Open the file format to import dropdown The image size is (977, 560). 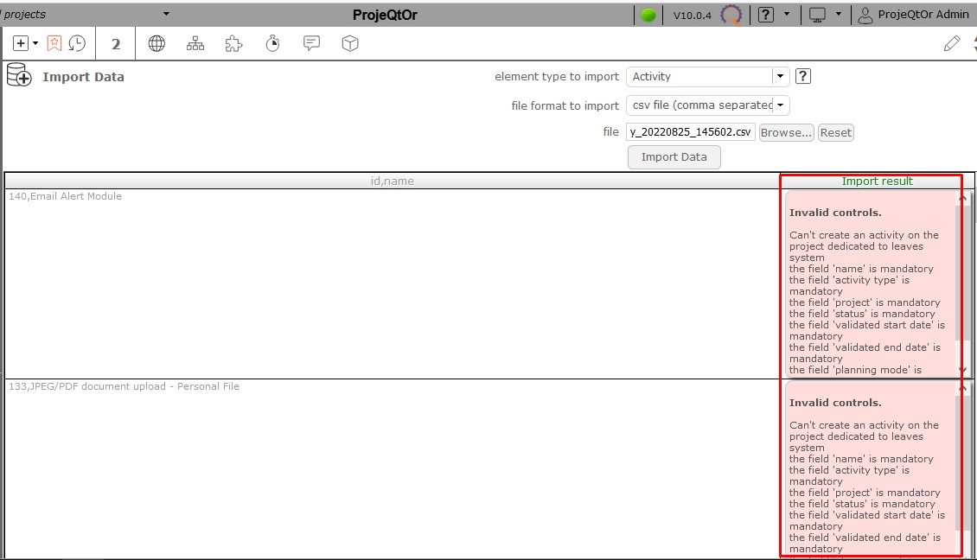tap(781, 105)
